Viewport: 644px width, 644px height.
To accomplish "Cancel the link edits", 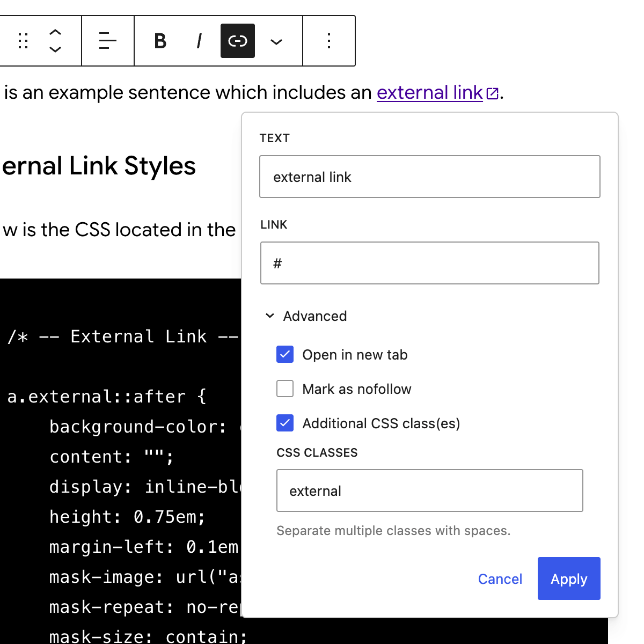I will pos(500,579).
